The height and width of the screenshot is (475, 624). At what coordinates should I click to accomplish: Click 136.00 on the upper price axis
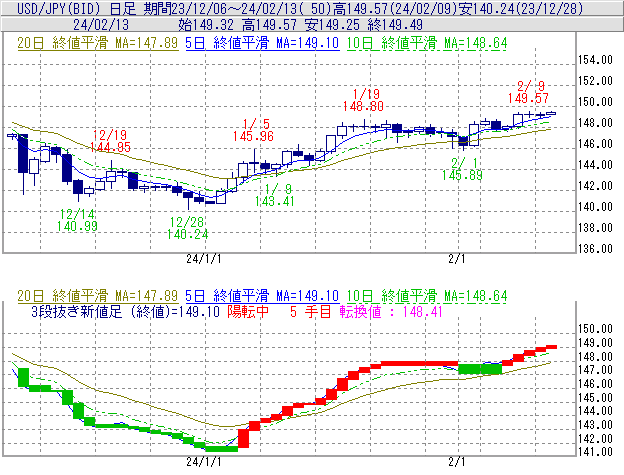tap(595, 249)
